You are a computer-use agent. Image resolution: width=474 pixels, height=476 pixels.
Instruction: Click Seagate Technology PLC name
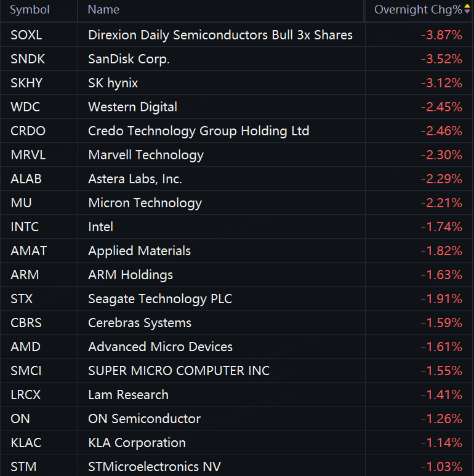click(160, 299)
